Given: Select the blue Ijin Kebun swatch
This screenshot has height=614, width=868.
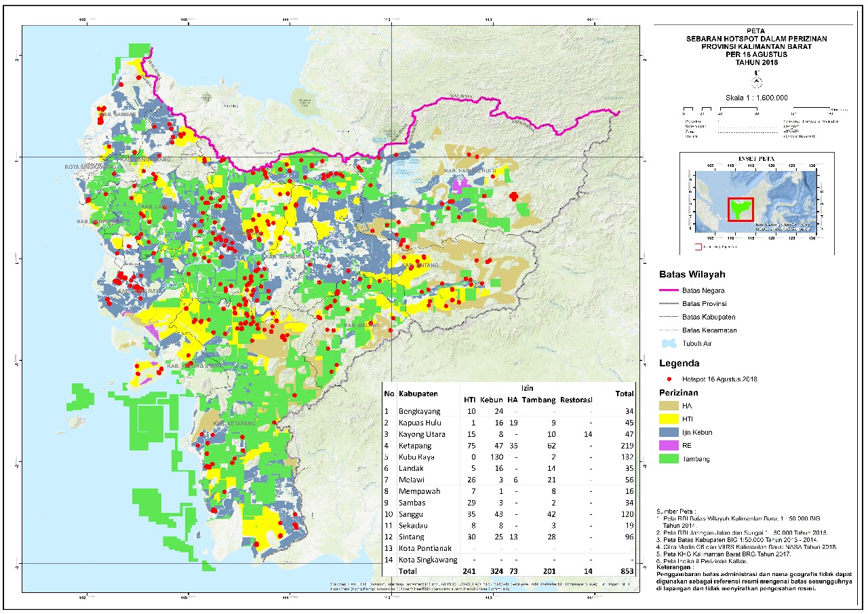Looking at the screenshot, I should click(x=670, y=432).
